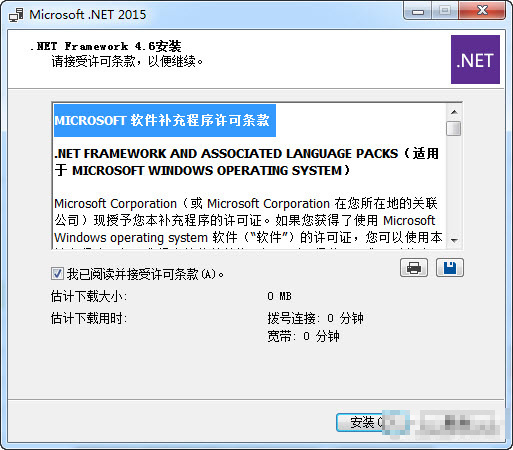Click the 宽带: 0 分钟 text
Image resolution: width=513 pixels, height=450 pixels.
click(x=303, y=336)
